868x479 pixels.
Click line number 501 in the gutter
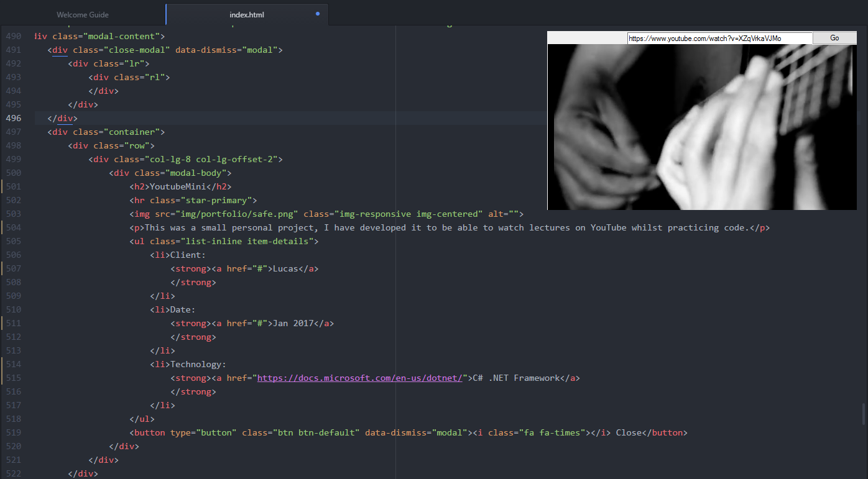point(13,186)
